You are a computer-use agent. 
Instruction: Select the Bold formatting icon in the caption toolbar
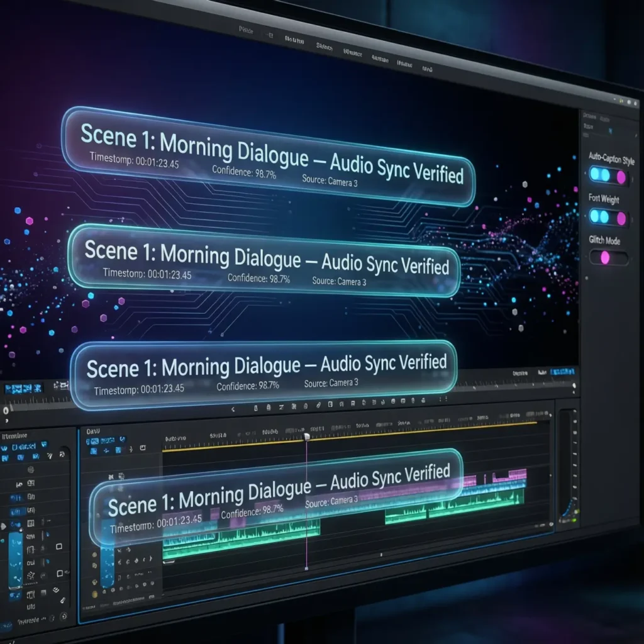click(255, 406)
